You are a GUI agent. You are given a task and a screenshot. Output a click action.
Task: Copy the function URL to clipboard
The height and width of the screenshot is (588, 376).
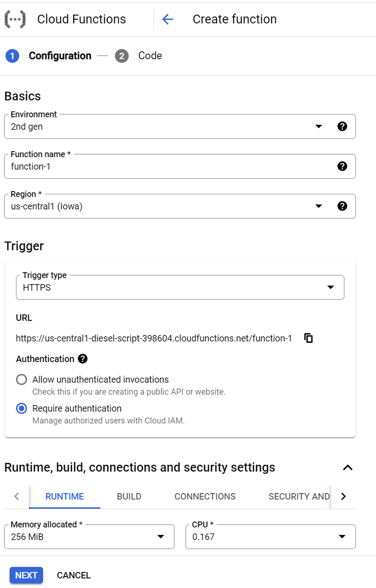click(308, 338)
